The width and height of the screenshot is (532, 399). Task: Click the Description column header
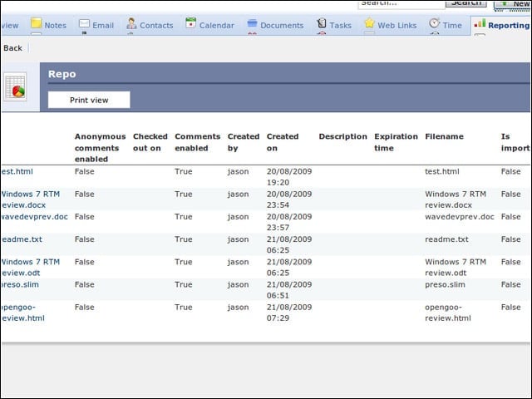(x=342, y=136)
